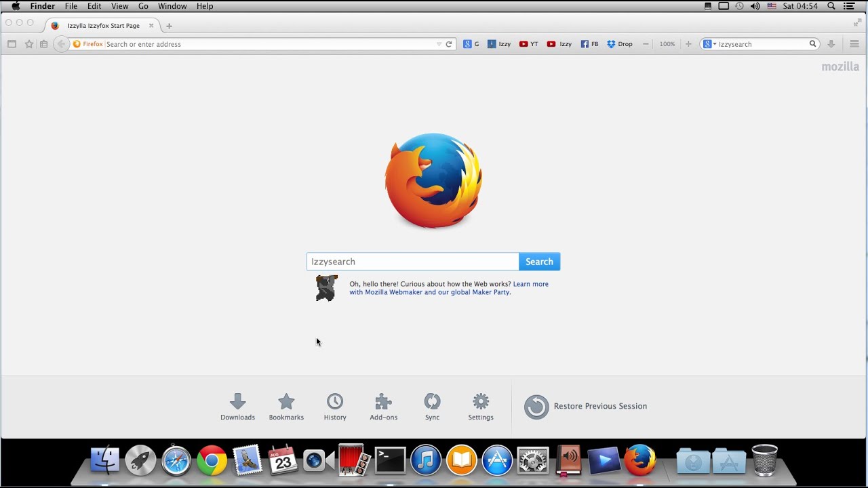Open the Finder menu
The height and width of the screenshot is (488, 868).
point(43,6)
